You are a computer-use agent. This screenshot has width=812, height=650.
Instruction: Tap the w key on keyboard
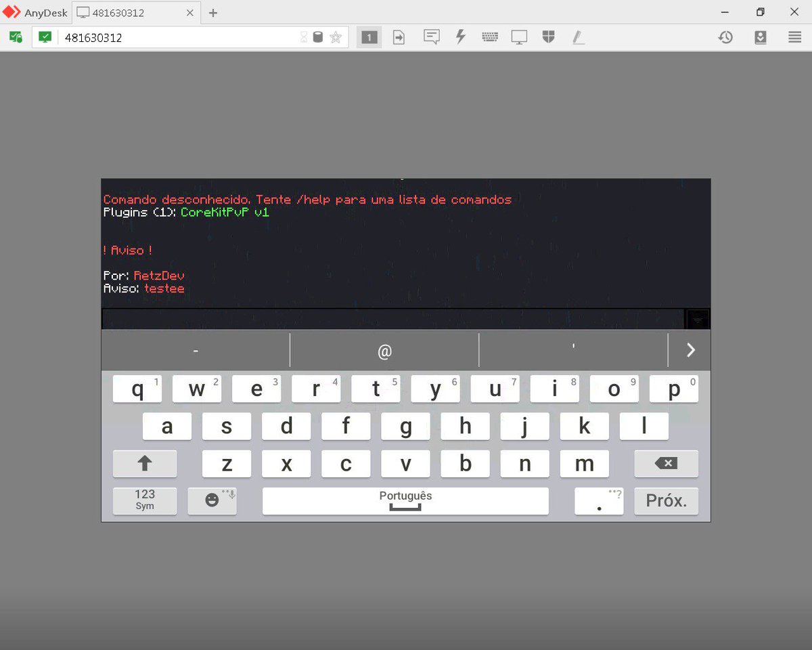[197, 389]
